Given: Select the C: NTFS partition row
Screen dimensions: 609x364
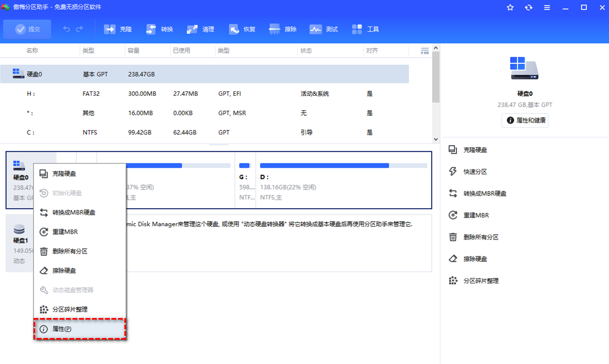Looking at the screenshot, I should coord(204,133).
